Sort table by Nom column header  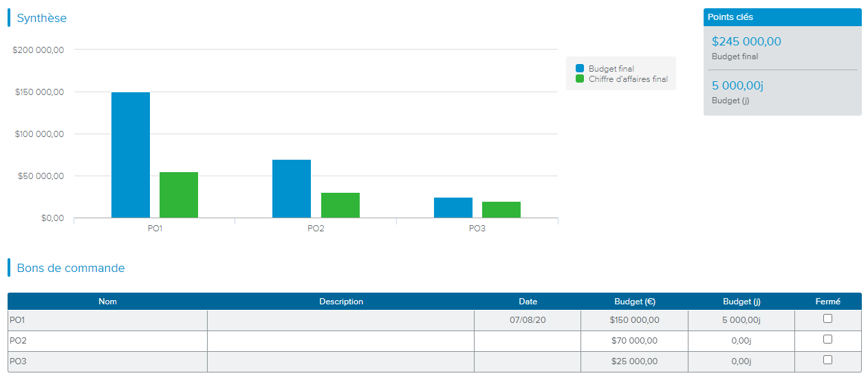click(x=107, y=302)
